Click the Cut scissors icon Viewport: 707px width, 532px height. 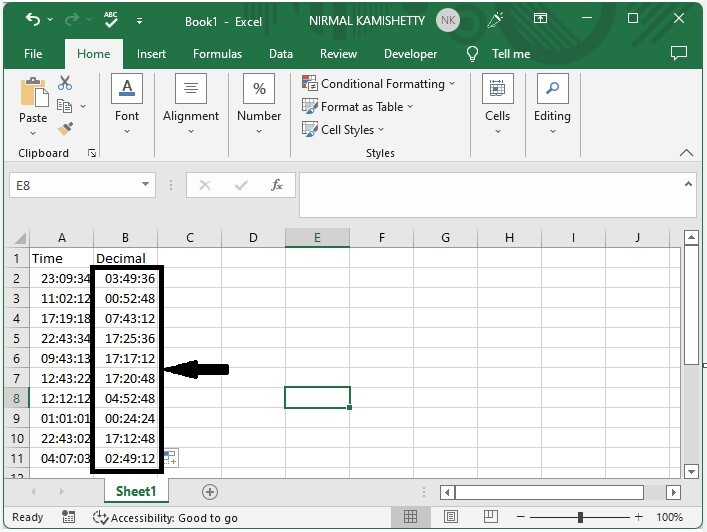pyautogui.click(x=65, y=83)
